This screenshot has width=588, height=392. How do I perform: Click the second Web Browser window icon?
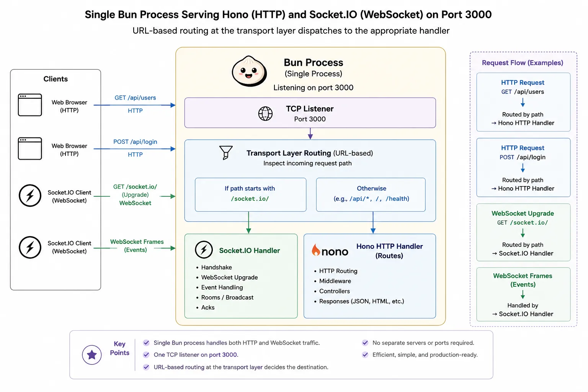30,149
